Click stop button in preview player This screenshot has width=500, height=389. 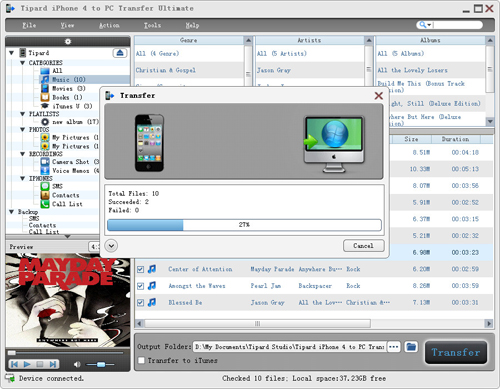[x=40, y=364]
